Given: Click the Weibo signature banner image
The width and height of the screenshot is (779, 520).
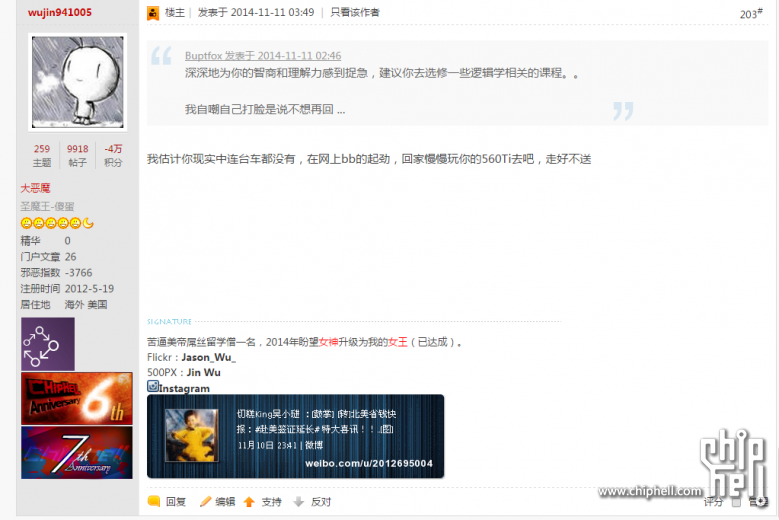Looking at the screenshot, I should [x=296, y=436].
